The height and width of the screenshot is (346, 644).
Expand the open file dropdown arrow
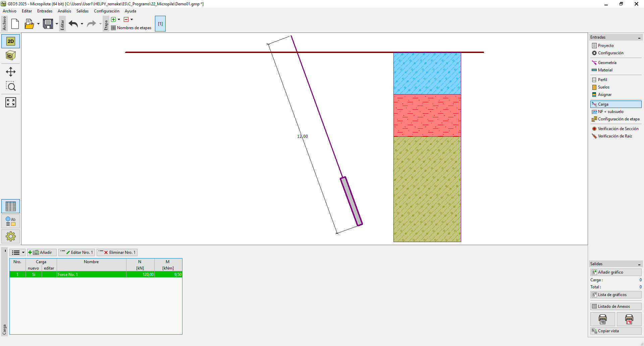(38, 24)
